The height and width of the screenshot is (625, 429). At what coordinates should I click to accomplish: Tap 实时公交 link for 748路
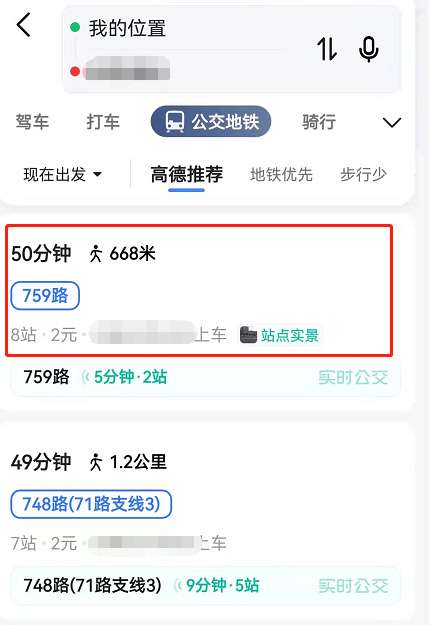click(x=353, y=586)
